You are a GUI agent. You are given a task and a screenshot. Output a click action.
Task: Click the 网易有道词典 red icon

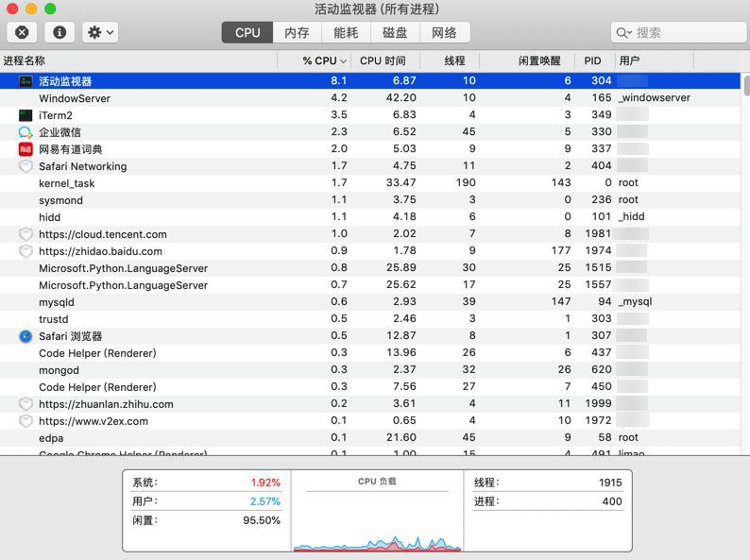26,149
